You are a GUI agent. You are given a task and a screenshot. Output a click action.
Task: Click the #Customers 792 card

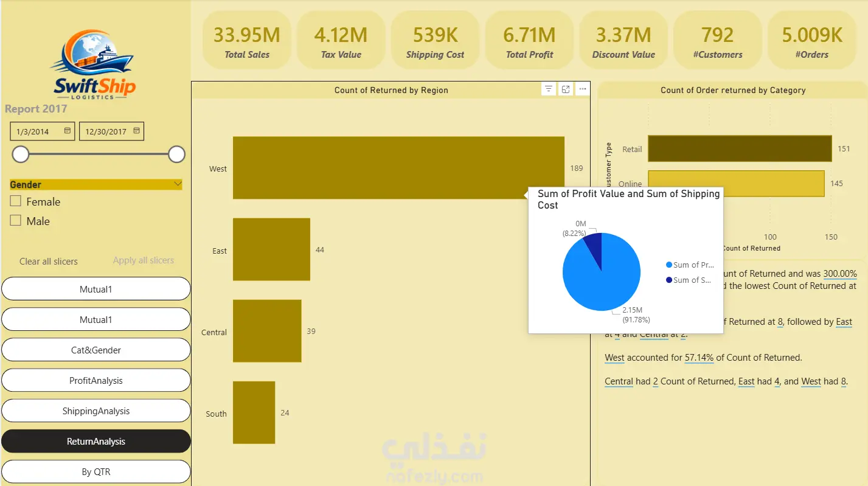point(718,41)
